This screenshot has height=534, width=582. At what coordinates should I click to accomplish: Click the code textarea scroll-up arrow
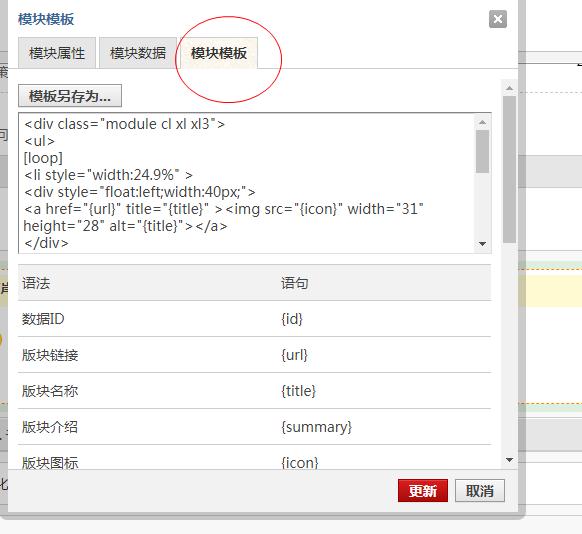click(483, 122)
